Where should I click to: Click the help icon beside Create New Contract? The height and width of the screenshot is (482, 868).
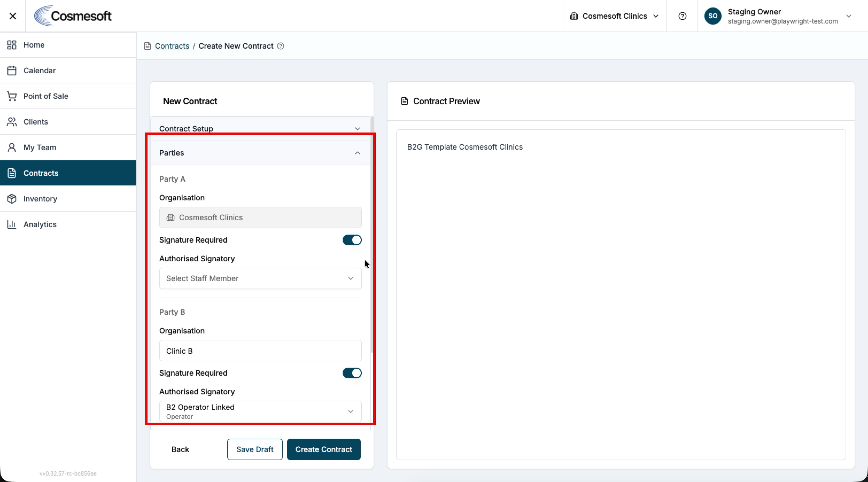coord(281,46)
